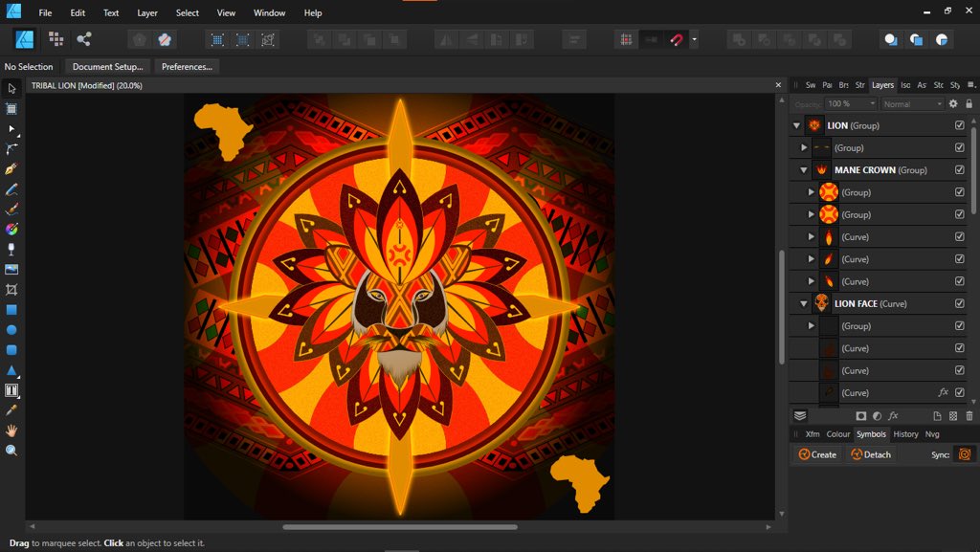980x552 pixels.
Task: Open the Layers panel options menu
Action: tap(970, 85)
